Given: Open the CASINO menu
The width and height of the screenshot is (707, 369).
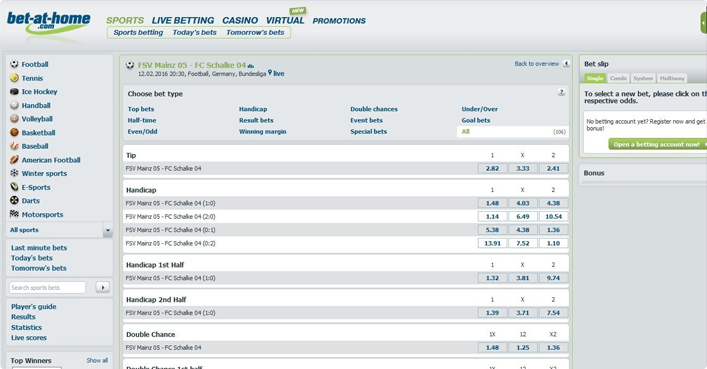Looking at the screenshot, I should pos(240,20).
